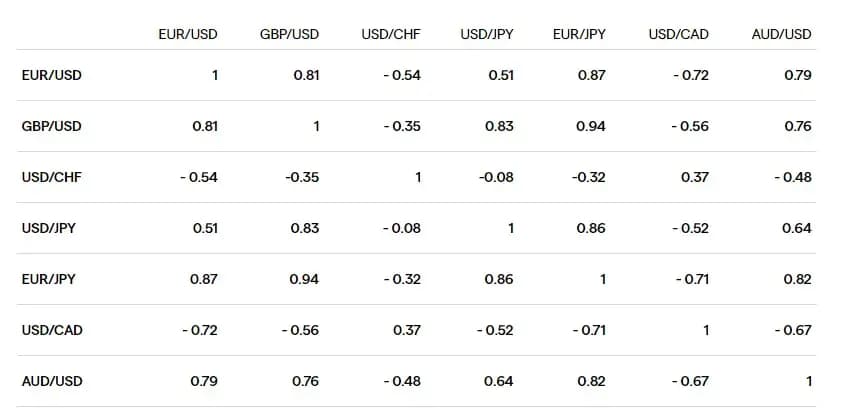
Task: Select the USD/JPY row label
Action: (49, 228)
